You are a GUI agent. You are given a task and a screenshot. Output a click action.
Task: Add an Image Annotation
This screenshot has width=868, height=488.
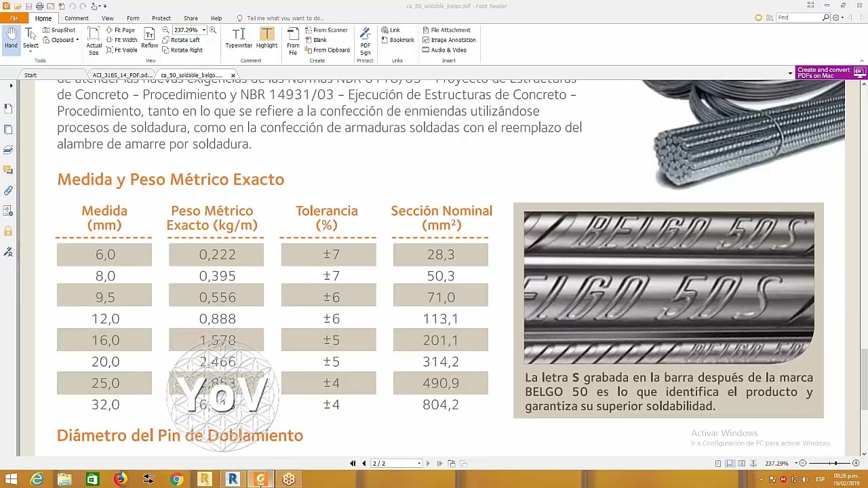click(448, 40)
